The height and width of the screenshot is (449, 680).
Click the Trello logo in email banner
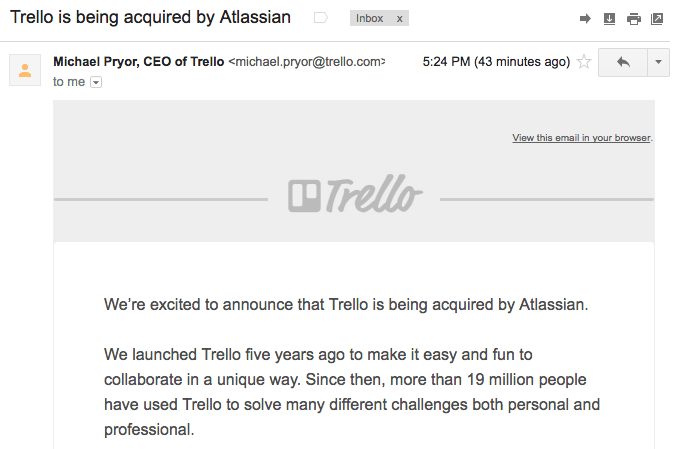coord(355,196)
